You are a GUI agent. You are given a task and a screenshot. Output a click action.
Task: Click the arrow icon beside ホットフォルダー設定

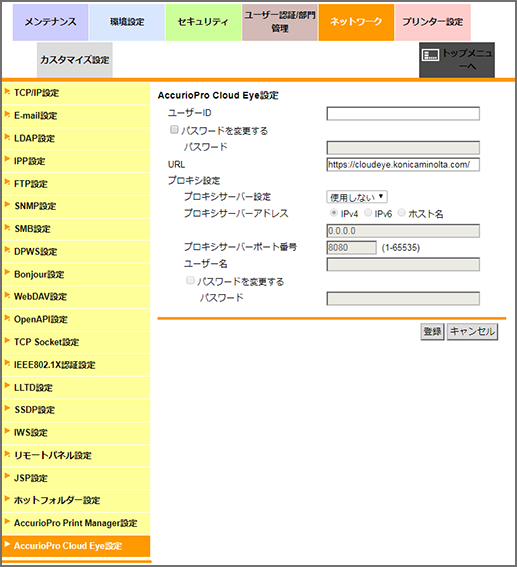point(7,499)
